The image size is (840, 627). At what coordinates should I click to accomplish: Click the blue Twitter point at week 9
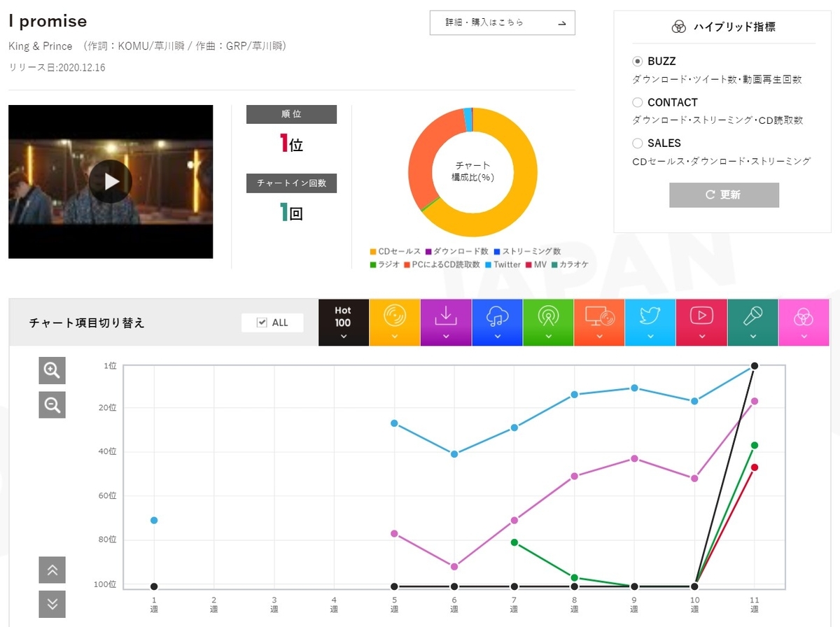pos(634,388)
